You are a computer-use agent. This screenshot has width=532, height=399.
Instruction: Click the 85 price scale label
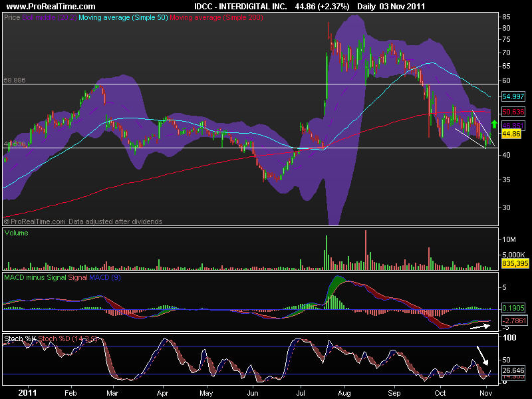click(x=506, y=17)
